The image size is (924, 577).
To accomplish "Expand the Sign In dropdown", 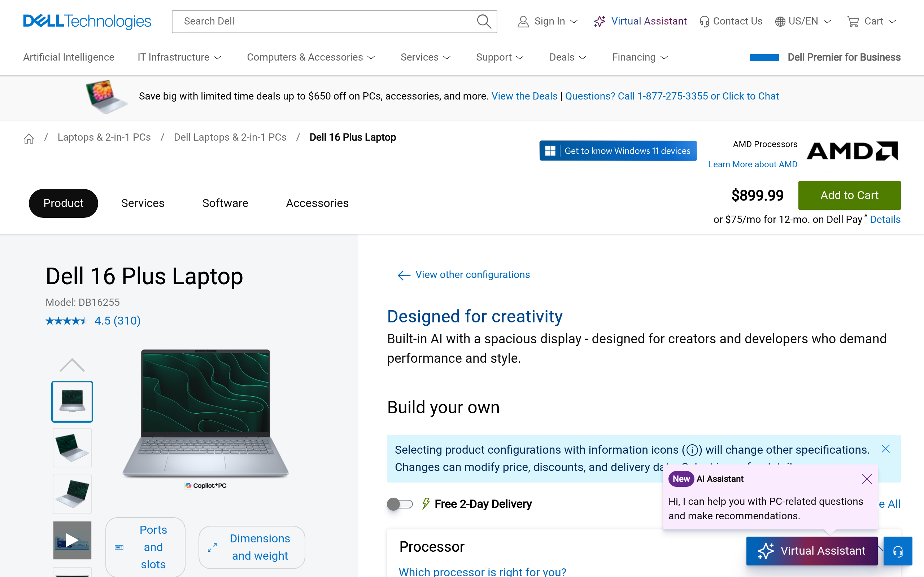I will tap(548, 21).
